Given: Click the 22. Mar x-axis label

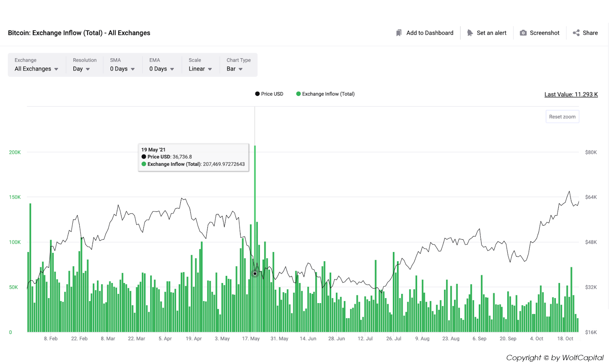Looking at the screenshot, I should tap(136, 339).
